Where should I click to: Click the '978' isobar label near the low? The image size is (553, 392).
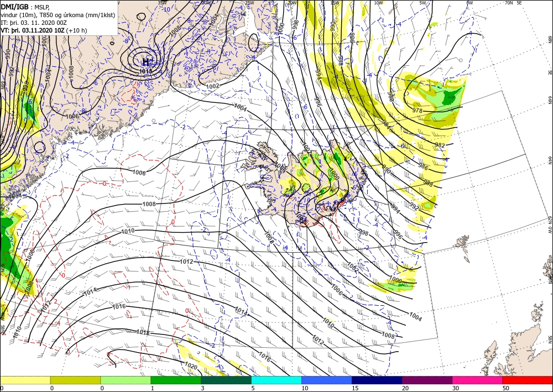click(x=417, y=111)
